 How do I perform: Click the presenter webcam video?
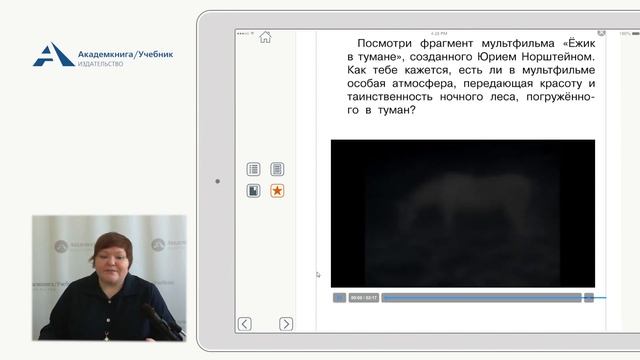coord(109,278)
